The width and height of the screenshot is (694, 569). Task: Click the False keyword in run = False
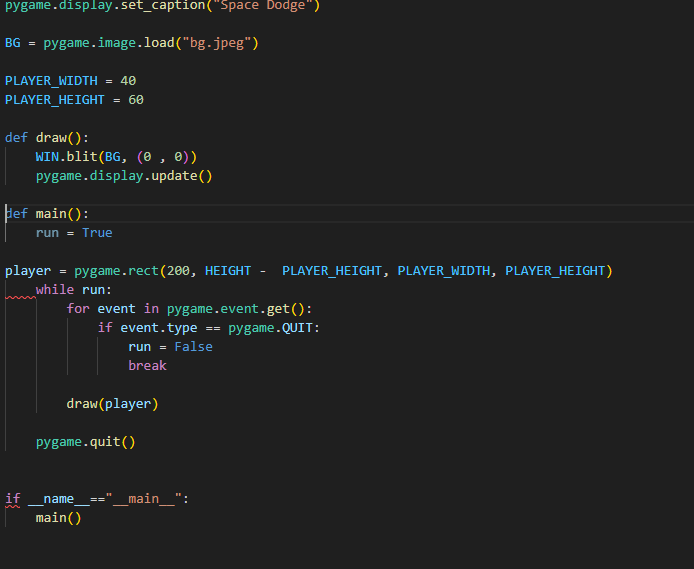click(193, 347)
